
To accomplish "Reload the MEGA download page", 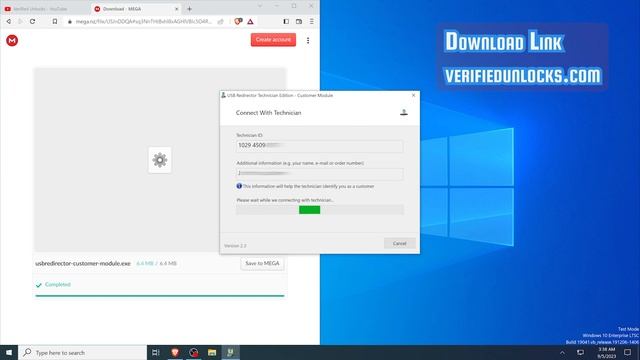I will (33, 21).
